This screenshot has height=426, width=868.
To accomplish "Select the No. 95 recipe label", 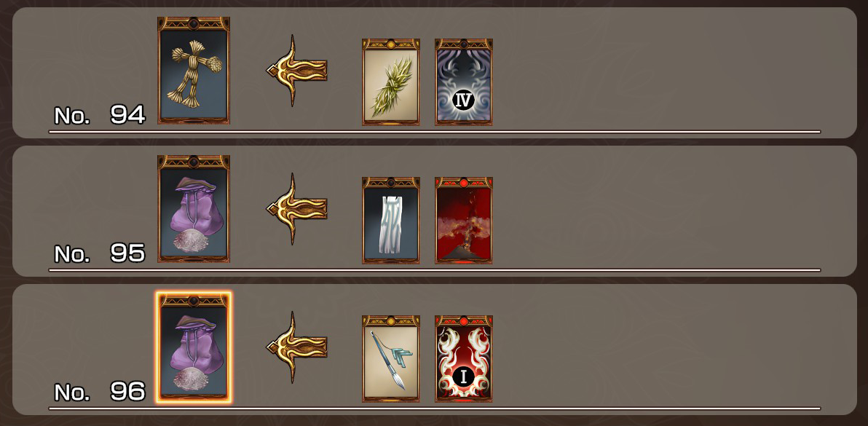I will (100, 253).
